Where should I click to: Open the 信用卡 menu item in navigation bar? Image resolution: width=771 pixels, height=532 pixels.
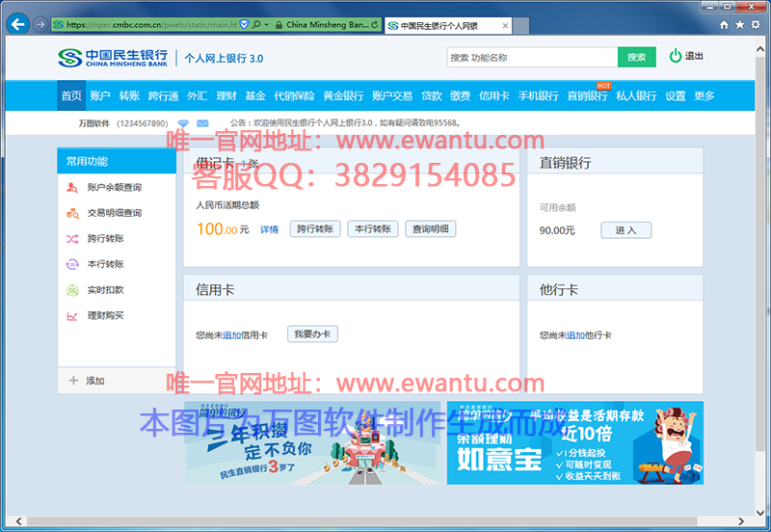click(494, 95)
